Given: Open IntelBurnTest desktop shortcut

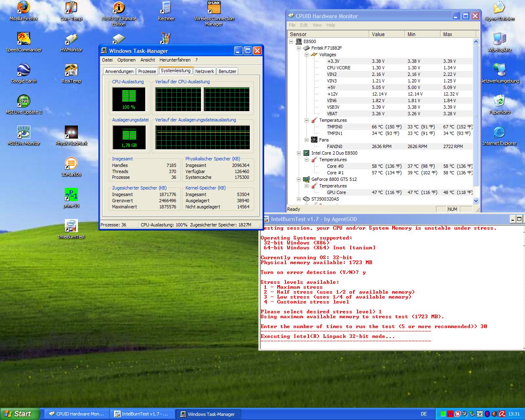Looking at the screenshot, I should click(x=71, y=229).
